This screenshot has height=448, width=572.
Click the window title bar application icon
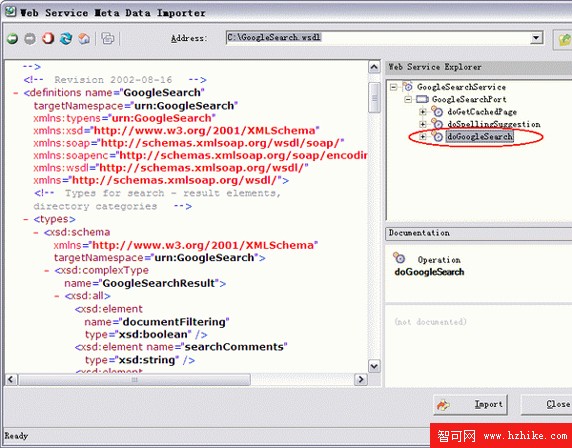10,11
